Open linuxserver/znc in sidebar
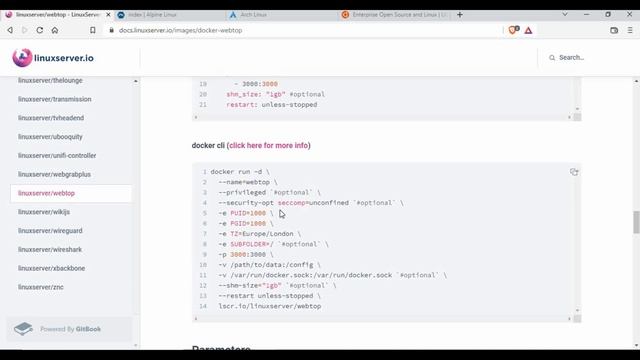Viewport: 640px width, 360px height. [41, 287]
